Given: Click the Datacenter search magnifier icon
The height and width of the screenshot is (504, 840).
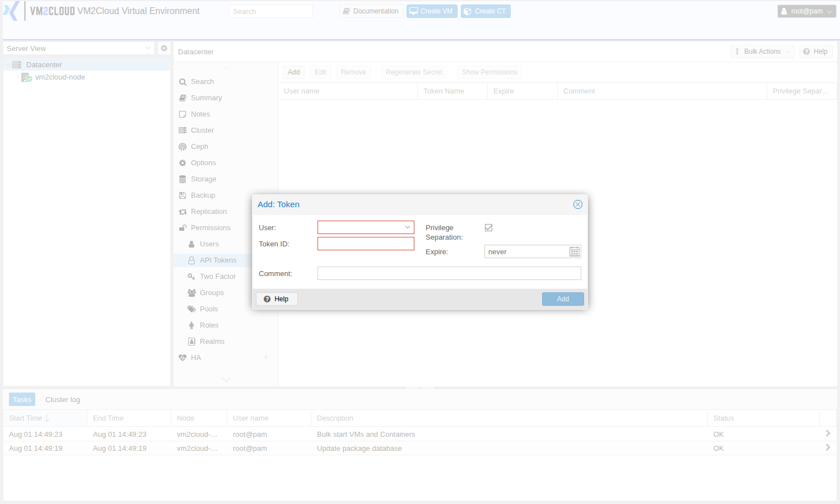Looking at the screenshot, I should (183, 82).
